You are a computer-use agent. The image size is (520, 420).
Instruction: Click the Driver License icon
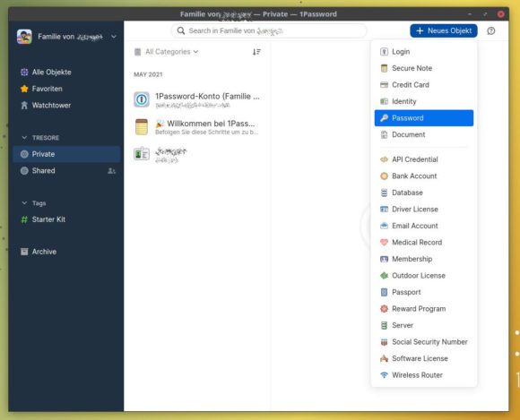(384, 209)
